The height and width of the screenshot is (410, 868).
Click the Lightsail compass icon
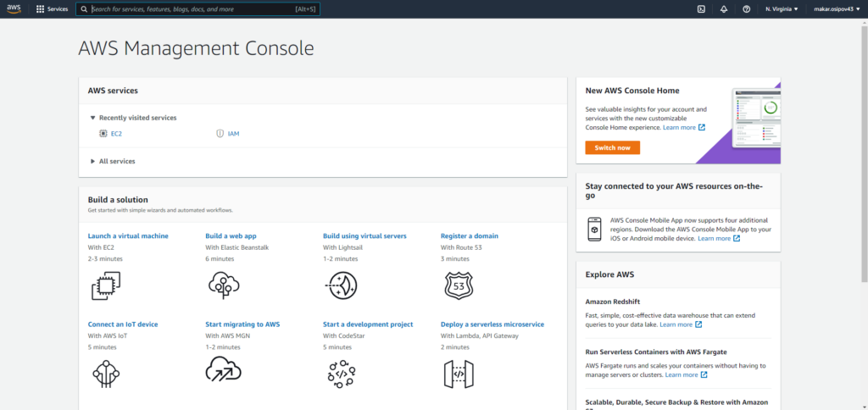click(x=341, y=285)
